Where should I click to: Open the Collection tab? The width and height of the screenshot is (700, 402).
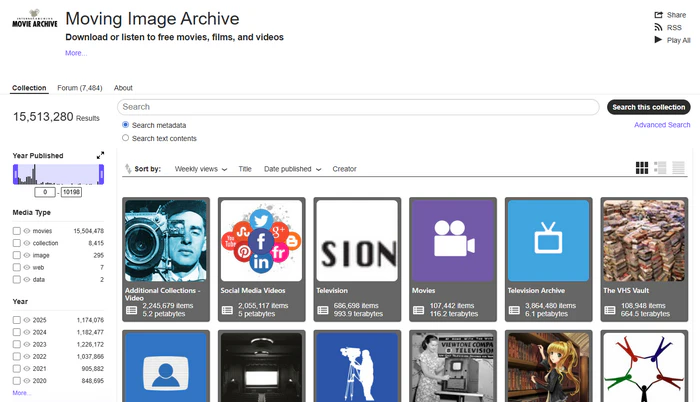pos(29,88)
